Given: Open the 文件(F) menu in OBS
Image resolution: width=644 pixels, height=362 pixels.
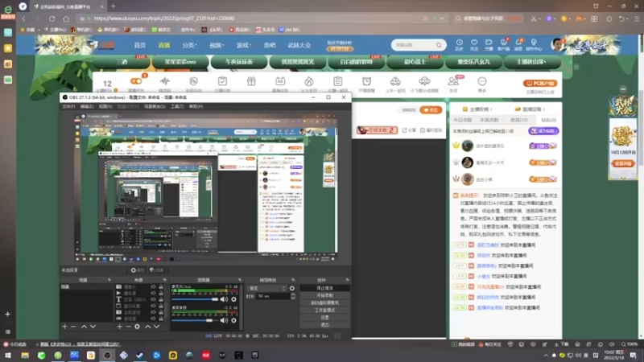Looking at the screenshot, I should (68, 106).
